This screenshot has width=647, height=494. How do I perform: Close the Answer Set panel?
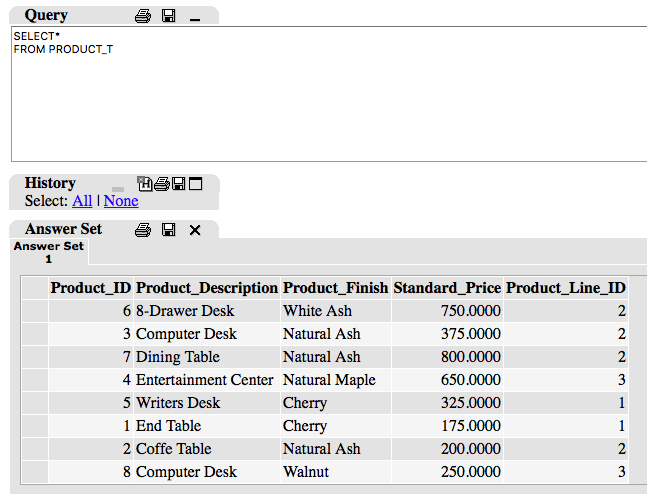coord(195,230)
